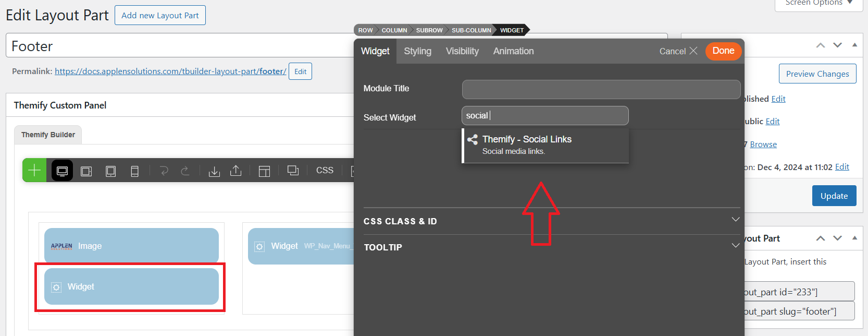
Task: Open the Visibility tab
Action: click(462, 51)
